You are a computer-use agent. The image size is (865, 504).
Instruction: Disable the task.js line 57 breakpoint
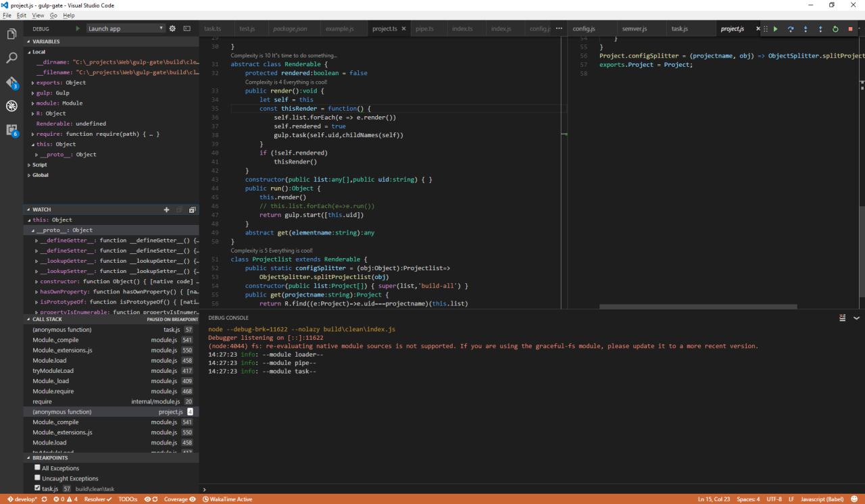point(38,488)
